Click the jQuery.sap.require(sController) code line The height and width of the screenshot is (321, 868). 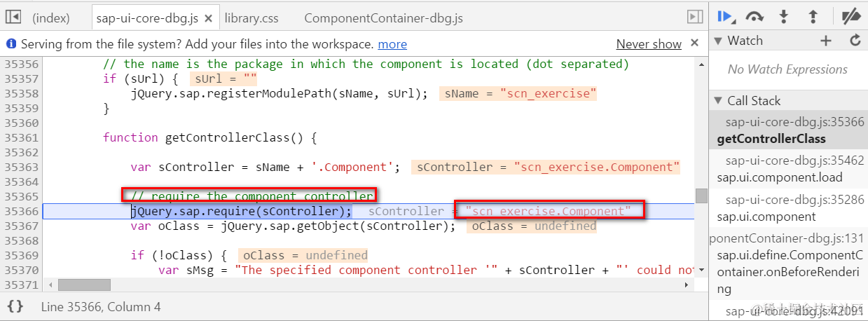tap(242, 212)
